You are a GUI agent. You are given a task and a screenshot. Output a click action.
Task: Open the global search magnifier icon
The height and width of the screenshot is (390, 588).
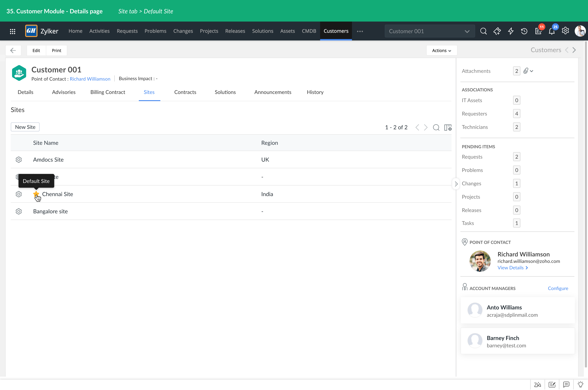483,31
